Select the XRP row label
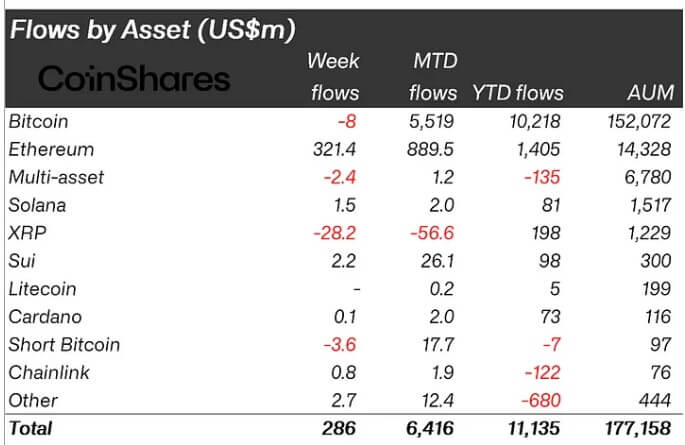 tap(28, 233)
